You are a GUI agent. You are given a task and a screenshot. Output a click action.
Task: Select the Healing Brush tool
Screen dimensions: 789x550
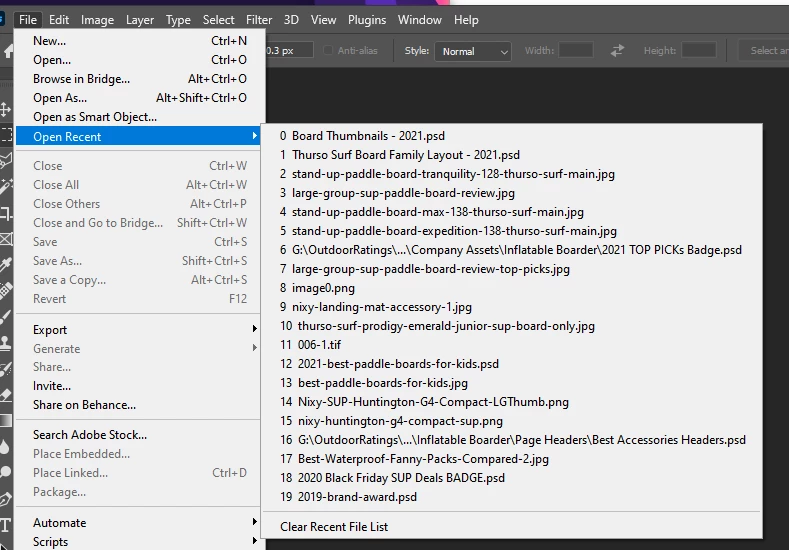tap(6, 290)
